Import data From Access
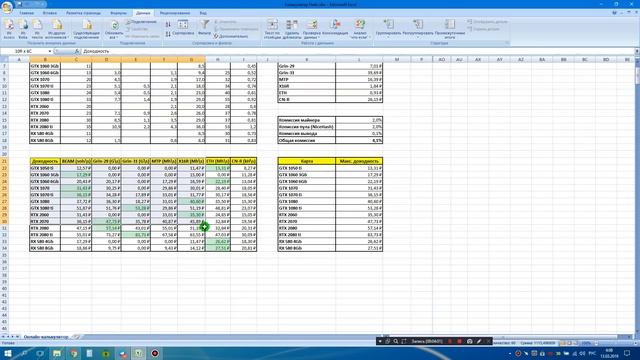 pos(9,29)
